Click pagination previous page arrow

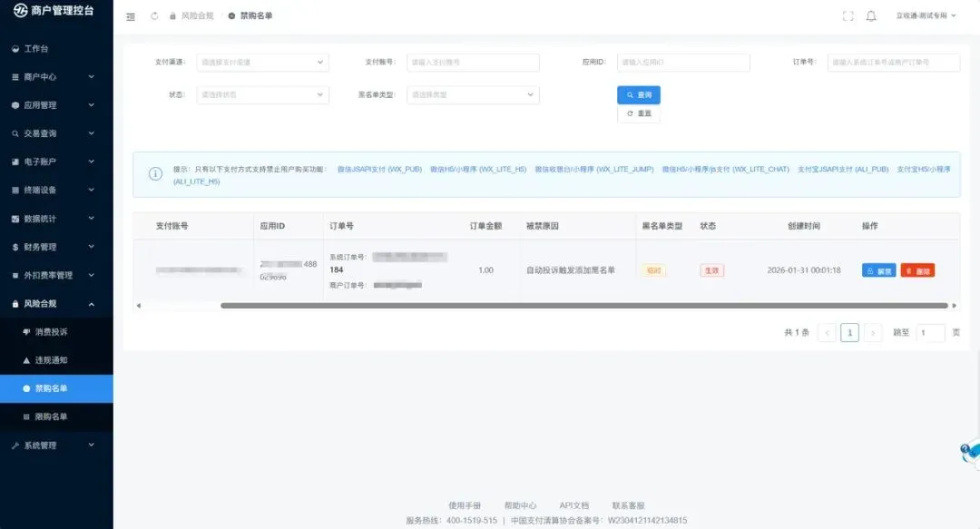[x=827, y=333]
